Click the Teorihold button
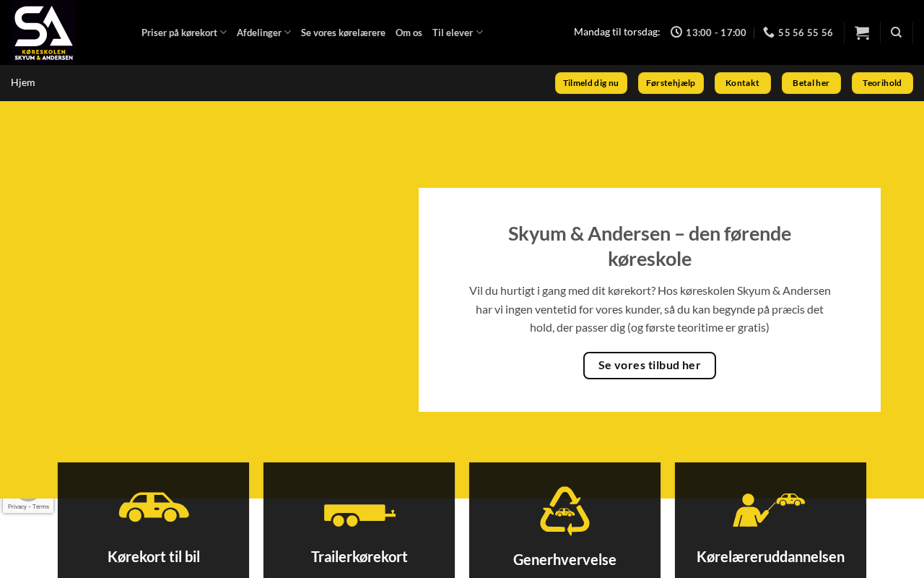 (882, 83)
